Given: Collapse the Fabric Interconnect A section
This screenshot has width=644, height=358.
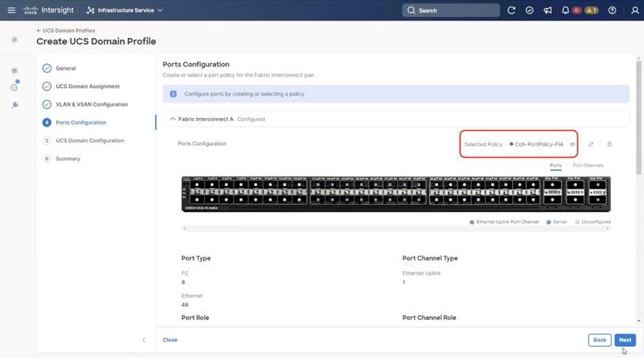Looking at the screenshot, I should pyautogui.click(x=172, y=119).
